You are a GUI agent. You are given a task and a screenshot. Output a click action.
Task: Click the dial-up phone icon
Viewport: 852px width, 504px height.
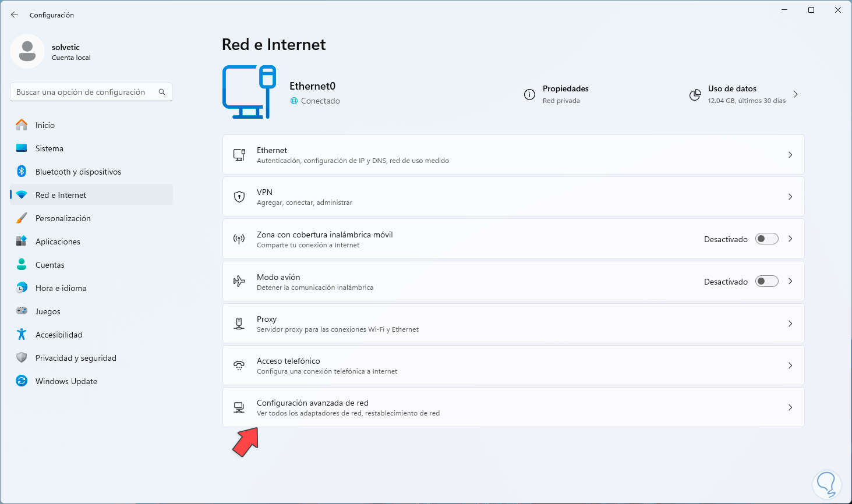coord(239,365)
